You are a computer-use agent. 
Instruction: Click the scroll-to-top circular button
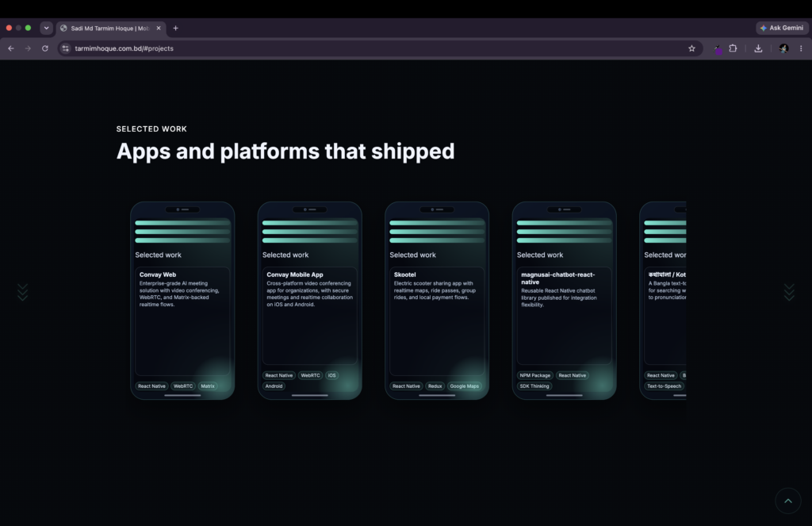[787, 501]
